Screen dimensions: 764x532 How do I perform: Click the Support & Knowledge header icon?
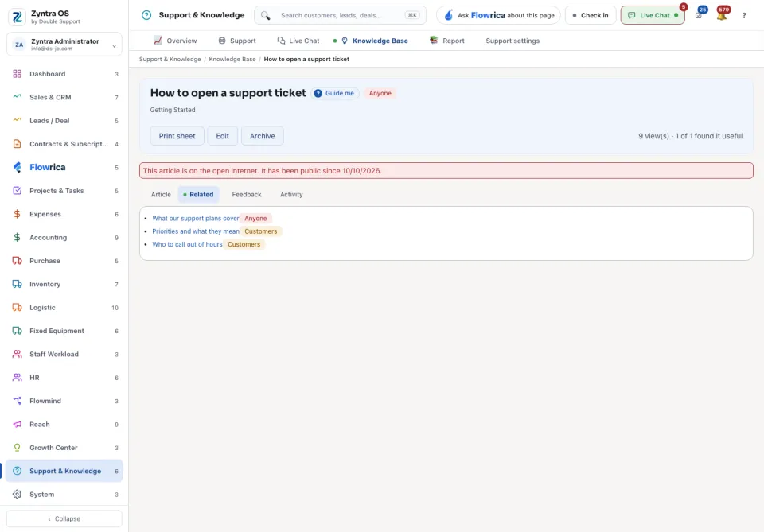click(x=146, y=15)
